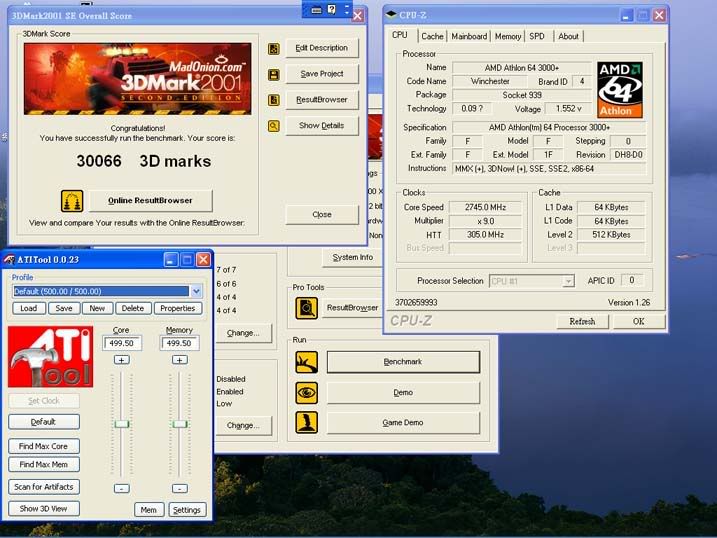Click the Save Project disk icon
Screen dimensions: 717x538
tap(273, 75)
